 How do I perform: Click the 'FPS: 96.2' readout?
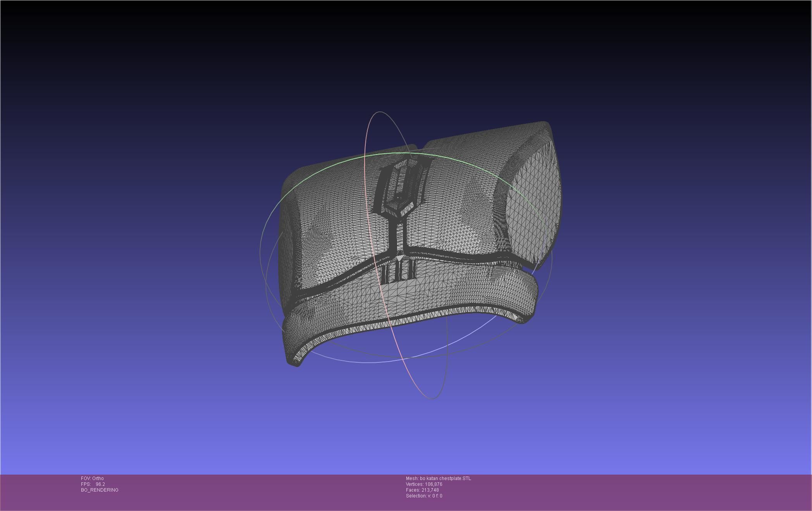pos(93,484)
